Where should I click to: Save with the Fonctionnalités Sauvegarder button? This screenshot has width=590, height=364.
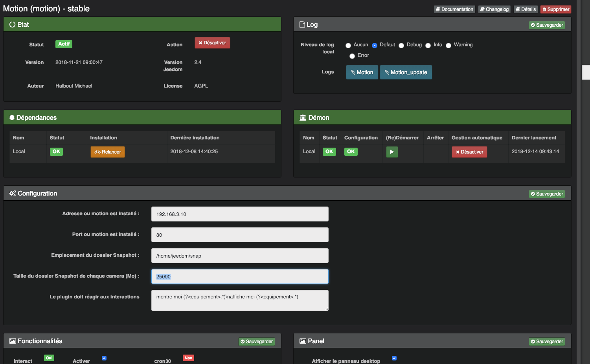[257, 342]
